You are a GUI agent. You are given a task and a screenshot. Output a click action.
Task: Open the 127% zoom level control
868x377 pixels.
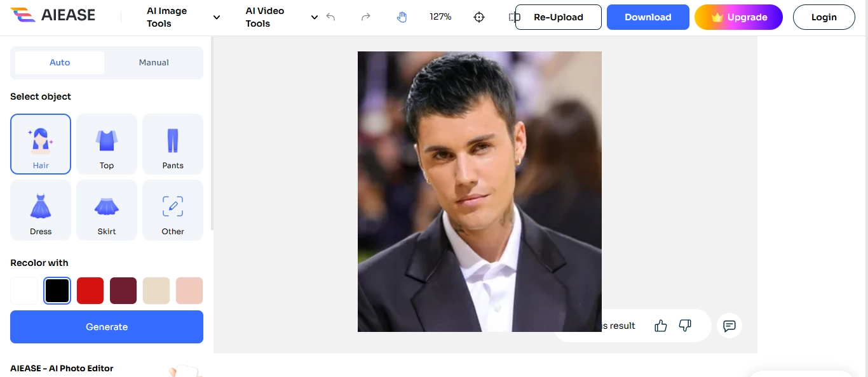(x=440, y=17)
